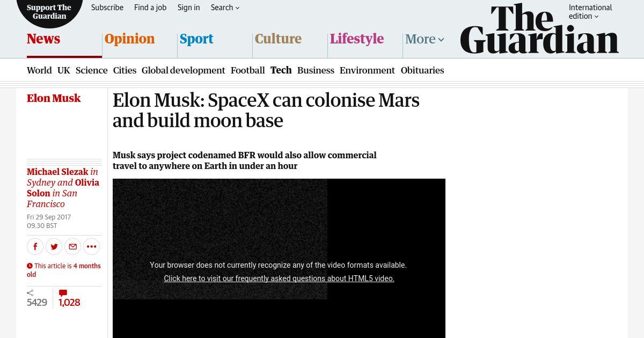
Task: Go to Environment subsection
Action: pyautogui.click(x=367, y=70)
